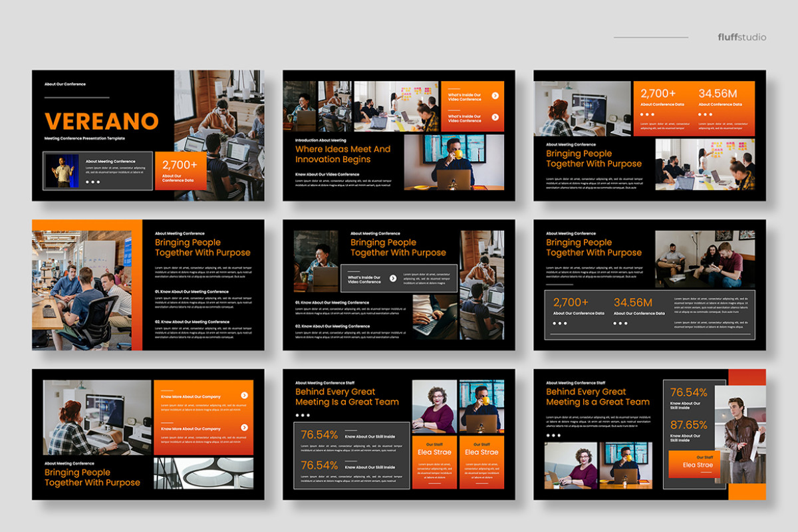Click three dots under 'About Meeting Conference' on VEREANO slide

pyautogui.click(x=93, y=182)
